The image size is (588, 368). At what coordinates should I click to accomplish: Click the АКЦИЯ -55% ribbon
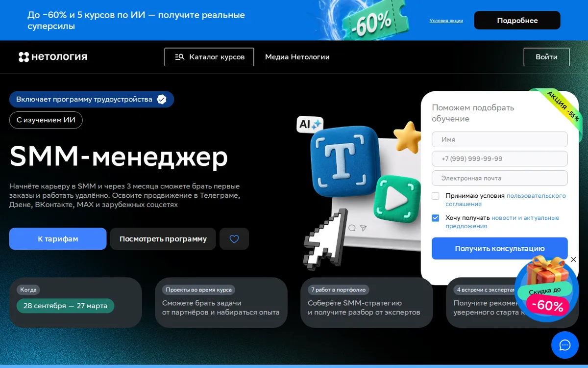563,106
